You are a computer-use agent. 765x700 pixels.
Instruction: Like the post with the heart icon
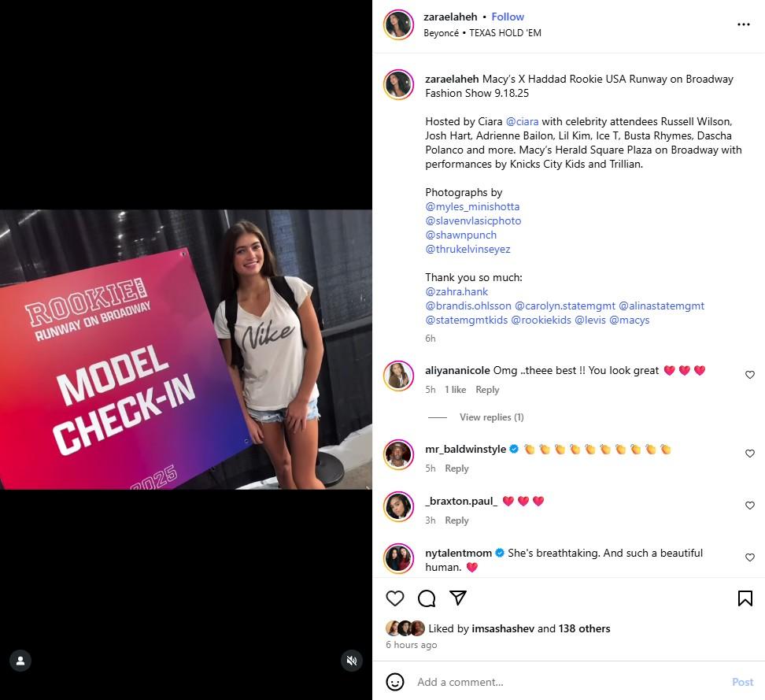tap(394, 598)
